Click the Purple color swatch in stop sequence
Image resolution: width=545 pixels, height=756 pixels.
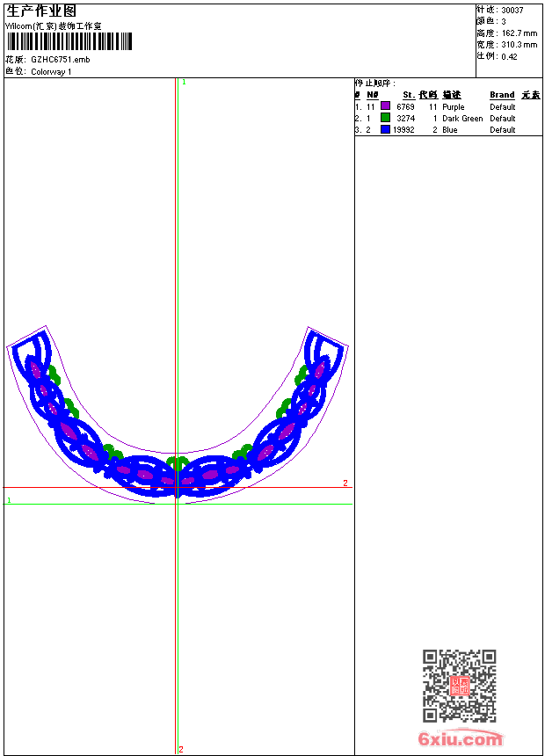coord(385,106)
